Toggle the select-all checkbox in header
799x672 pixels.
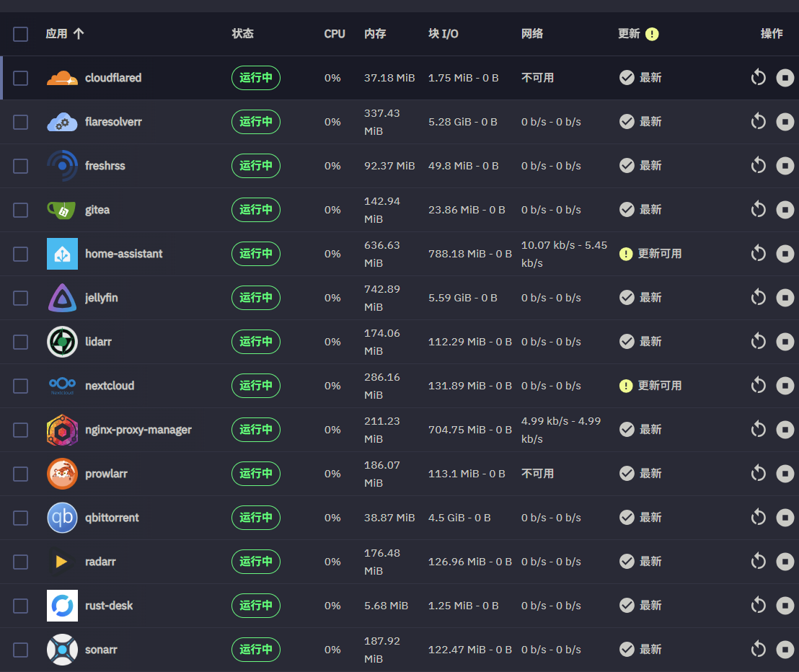20,34
